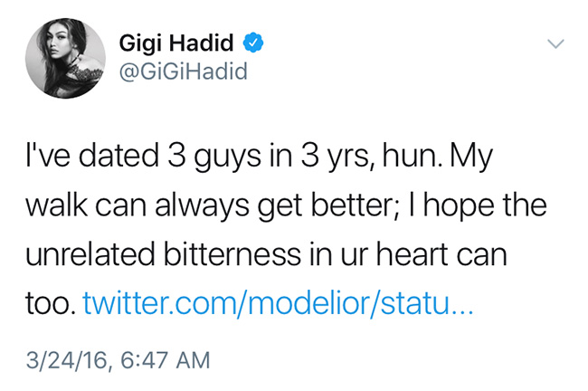Open the @GiGiHadid handle link

[x=180, y=70]
